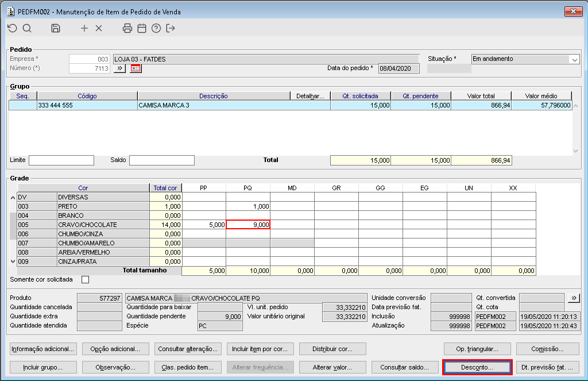Select the AREIA/VERMELHO color row
Screen dimensions: 588x381
[276, 252]
